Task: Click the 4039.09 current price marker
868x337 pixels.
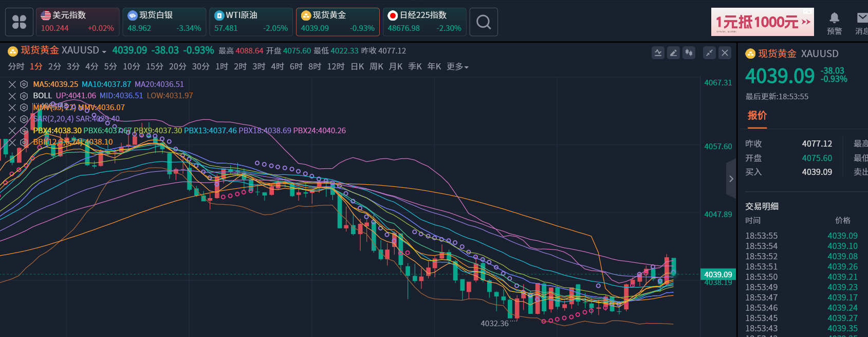Action: pos(718,275)
